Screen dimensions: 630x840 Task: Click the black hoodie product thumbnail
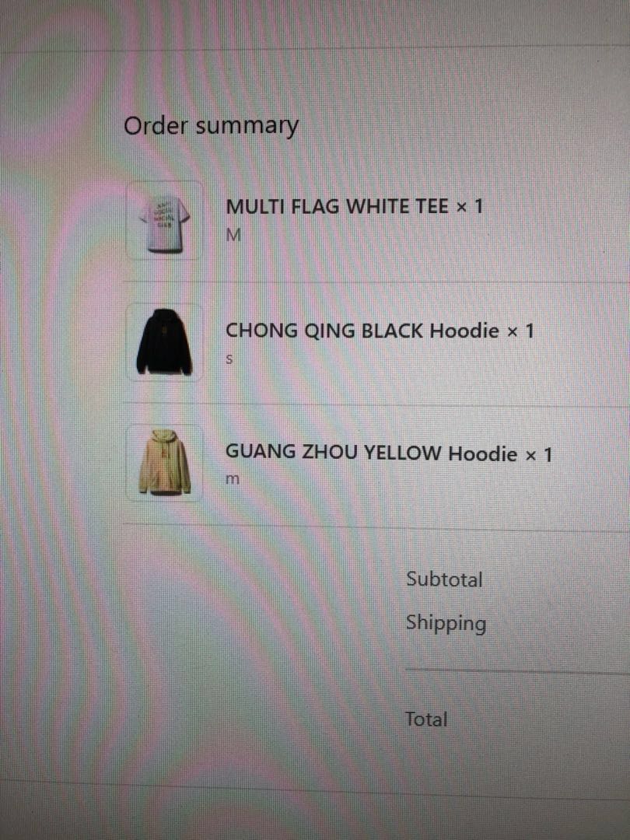pos(164,341)
